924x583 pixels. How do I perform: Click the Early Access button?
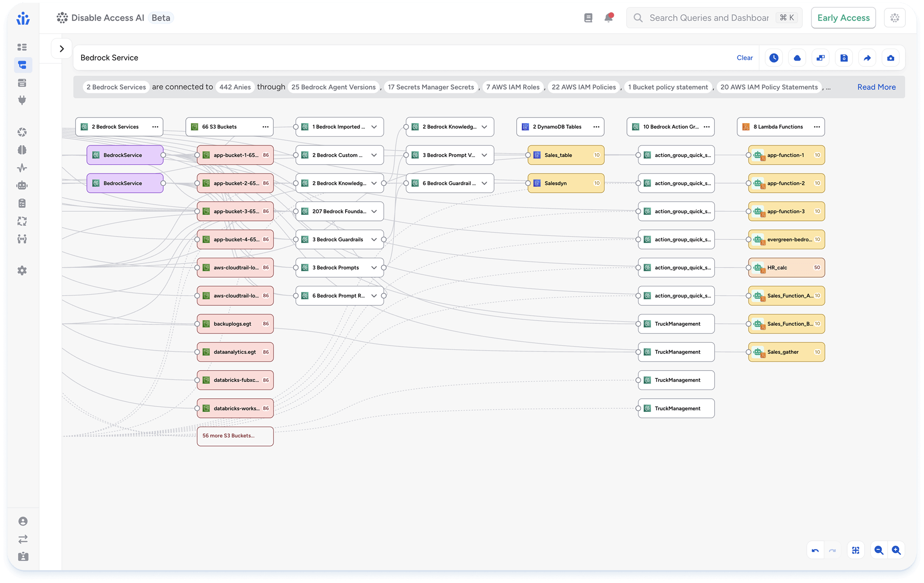[843, 18]
